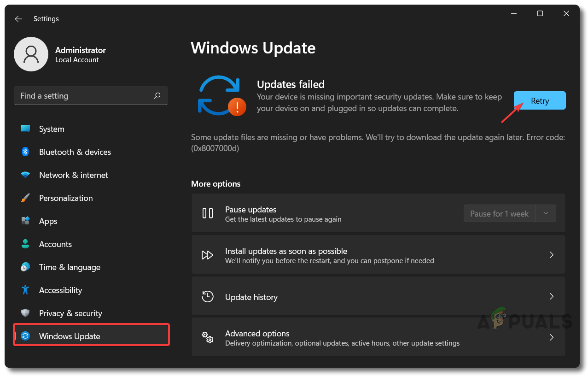The width and height of the screenshot is (588, 376).
Task: Click the search magnifier icon
Action: [157, 96]
